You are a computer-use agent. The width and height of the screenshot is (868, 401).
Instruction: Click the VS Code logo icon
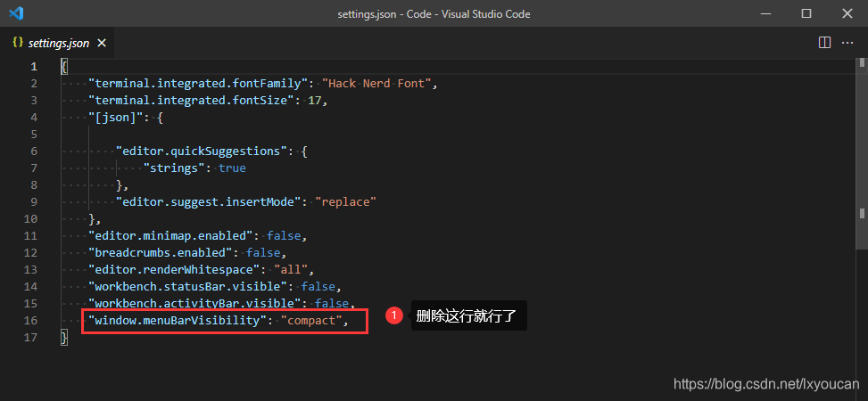[16, 13]
